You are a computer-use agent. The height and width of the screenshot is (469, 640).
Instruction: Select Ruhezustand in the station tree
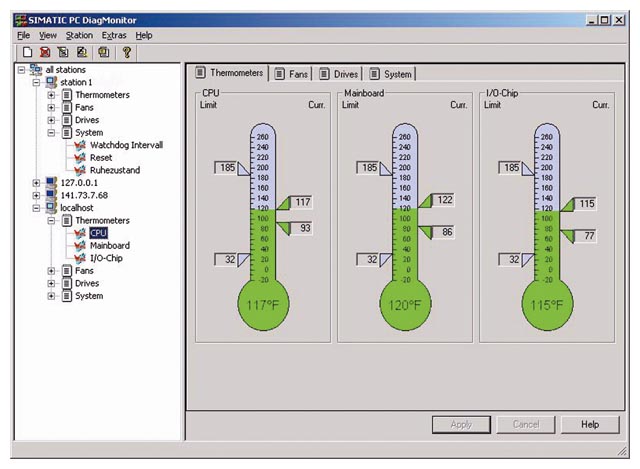(114, 170)
